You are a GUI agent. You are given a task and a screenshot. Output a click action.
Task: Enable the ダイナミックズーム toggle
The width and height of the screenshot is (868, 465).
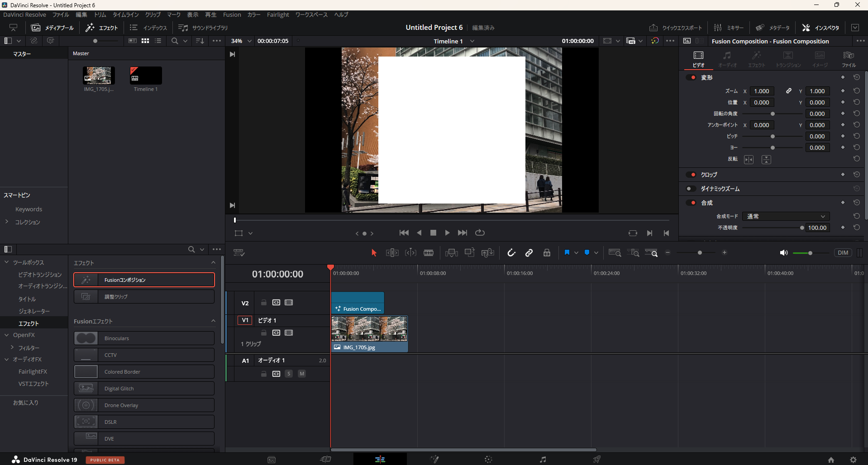tap(691, 189)
